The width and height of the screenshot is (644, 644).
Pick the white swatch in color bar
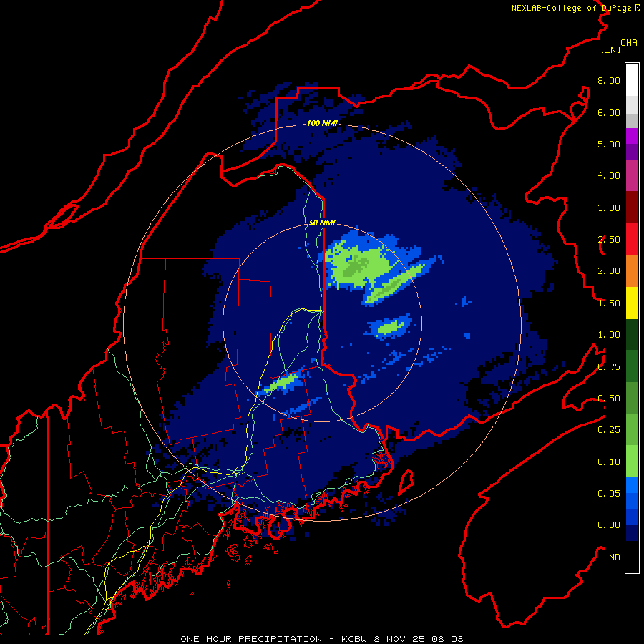pos(632,80)
